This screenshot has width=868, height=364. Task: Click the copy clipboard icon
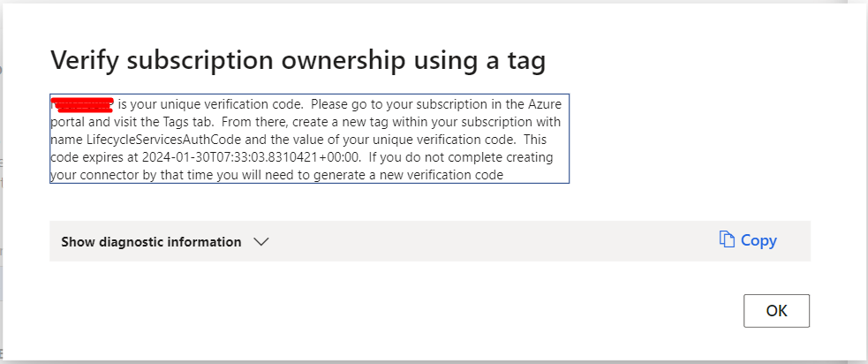[727, 239]
